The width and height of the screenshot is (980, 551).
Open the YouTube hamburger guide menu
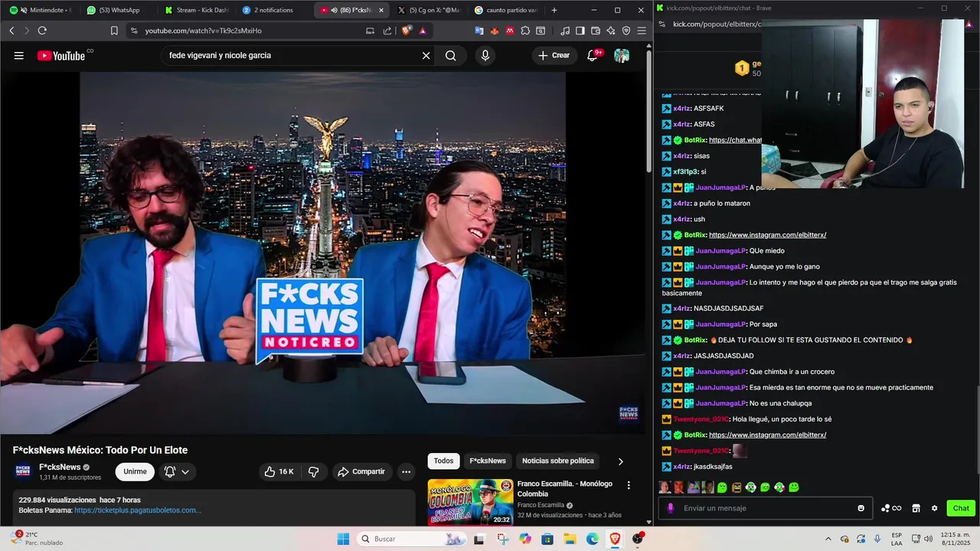click(18, 55)
